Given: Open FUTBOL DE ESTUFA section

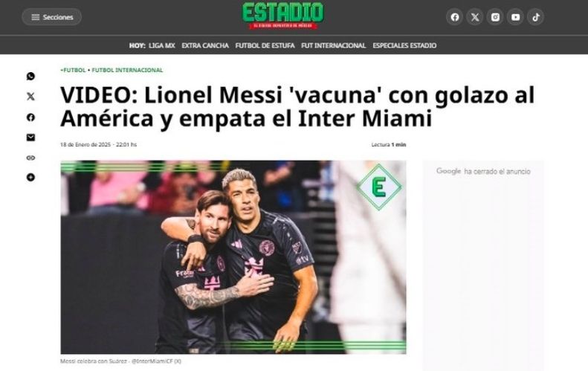Looking at the screenshot, I should point(265,45).
